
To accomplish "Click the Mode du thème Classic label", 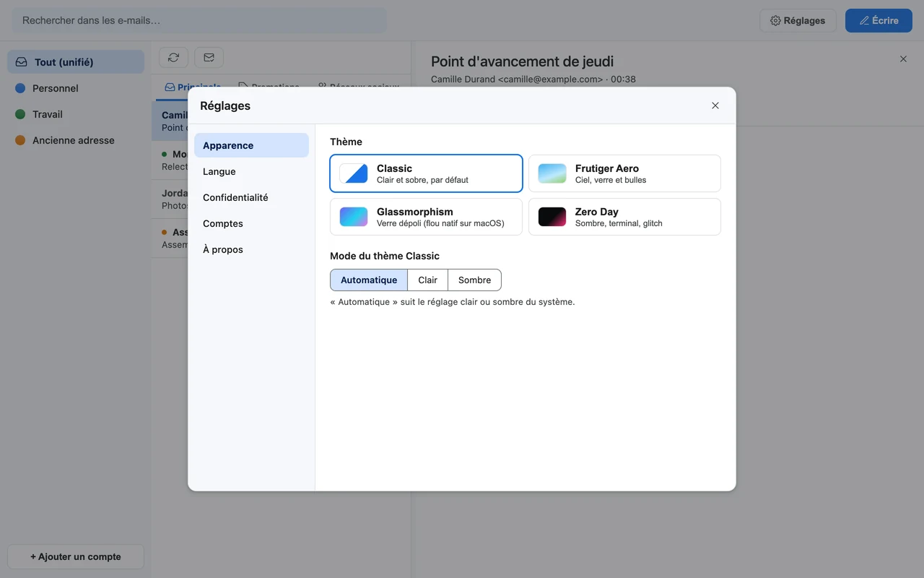I will pyautogui.click(x=385, y=256).
